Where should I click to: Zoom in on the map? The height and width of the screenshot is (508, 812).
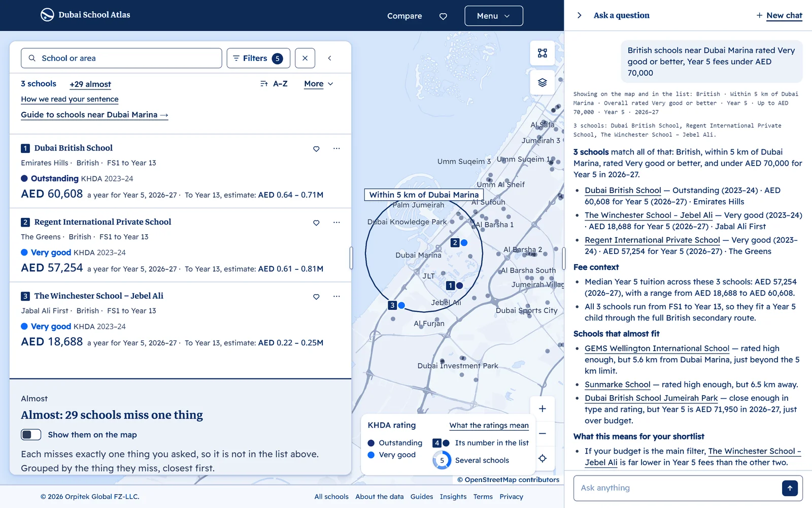click(543, 408)
